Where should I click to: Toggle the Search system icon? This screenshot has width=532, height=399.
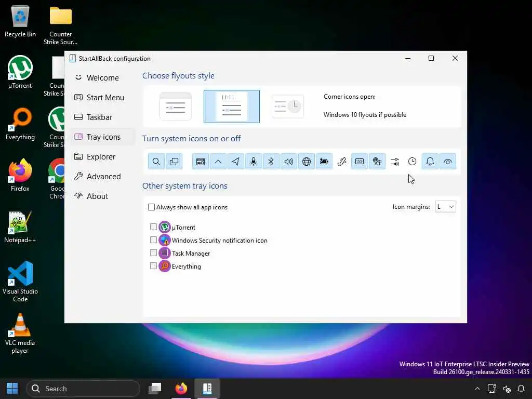[156, 162]
